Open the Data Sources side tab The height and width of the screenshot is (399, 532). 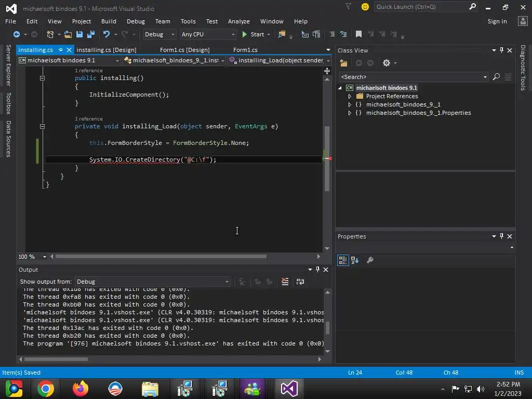[x=8, y=139]
